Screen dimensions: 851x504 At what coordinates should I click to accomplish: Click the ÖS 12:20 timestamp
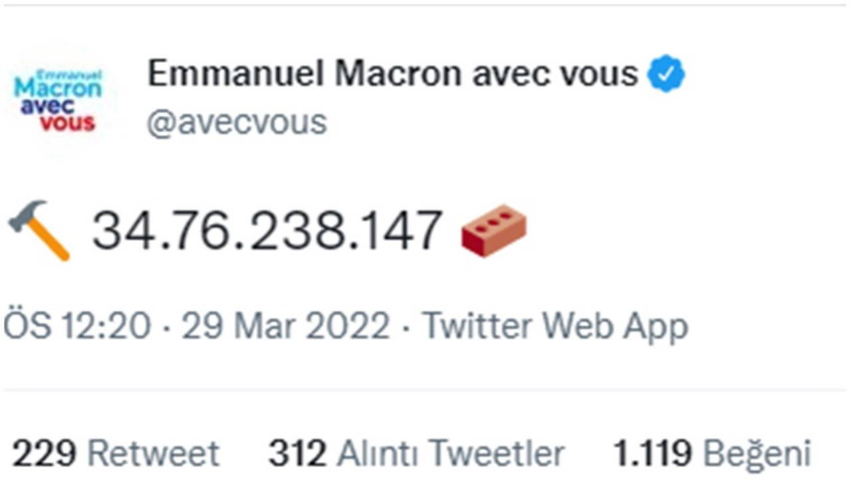pos(77,326)
